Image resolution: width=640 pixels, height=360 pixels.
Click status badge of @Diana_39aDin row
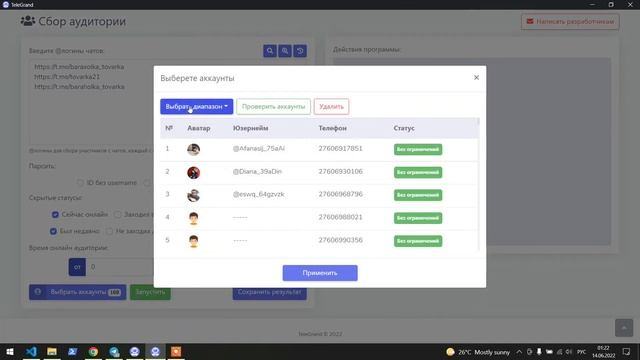pos(418,172)
